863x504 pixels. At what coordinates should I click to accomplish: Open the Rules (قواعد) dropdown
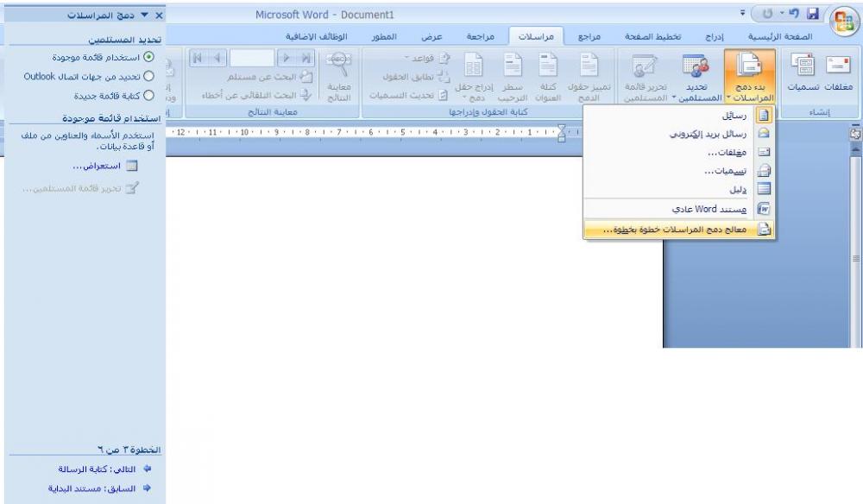point(428,59)
